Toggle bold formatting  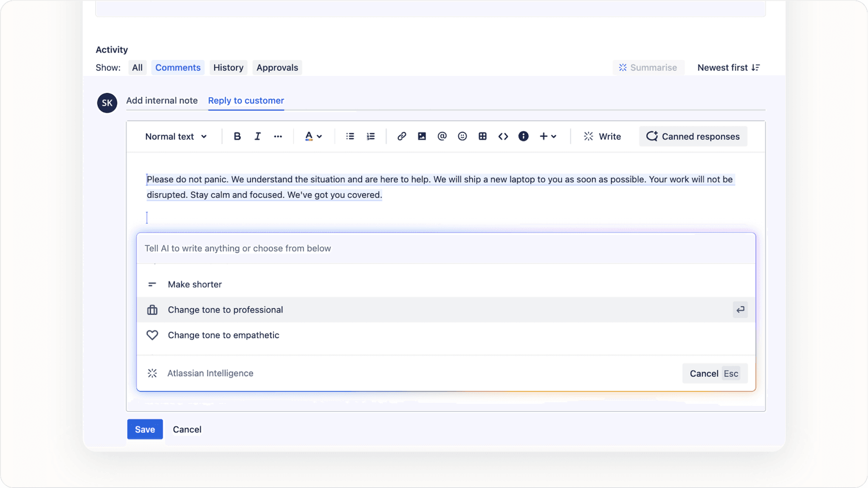[x=237, y=136]
